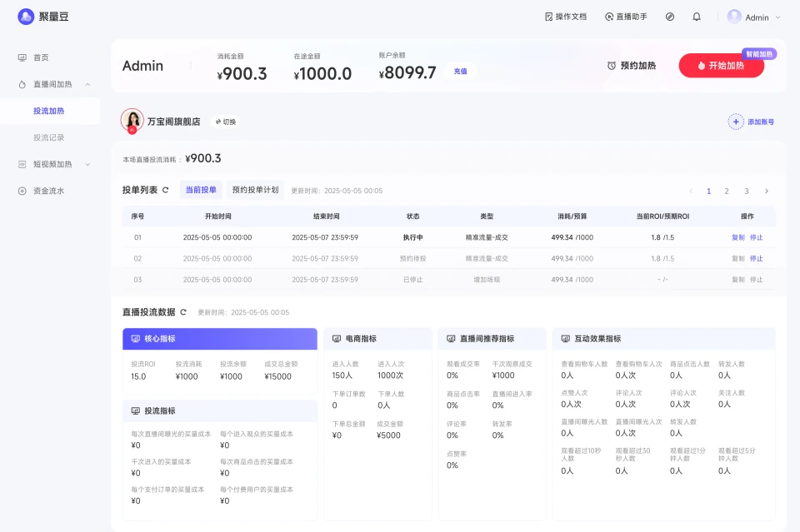This screenshot has height=532, width=800.
Task: Click the 当前ROI/预期ROI column header
Action: tap(662, 216)
